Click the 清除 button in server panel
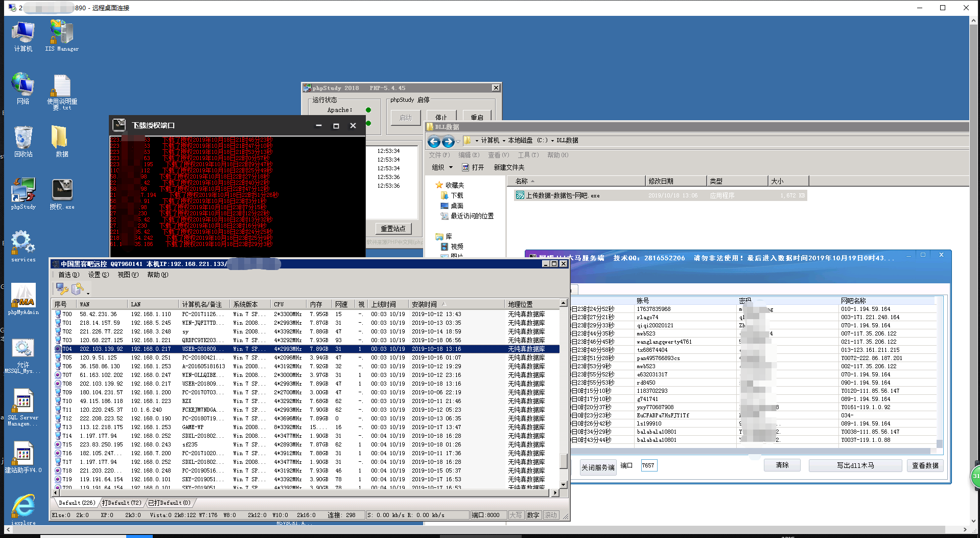980x538 pixels. pos(782,465)
